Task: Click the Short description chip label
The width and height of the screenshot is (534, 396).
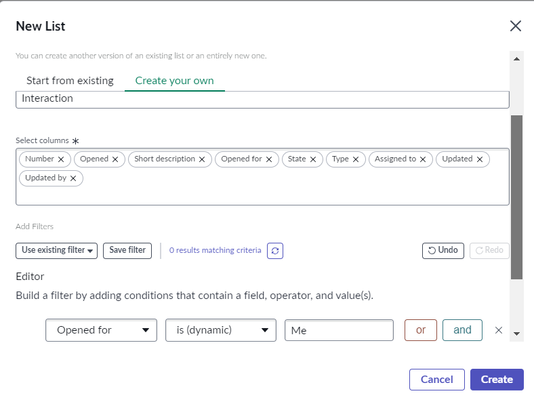Action: pos(164,159)
